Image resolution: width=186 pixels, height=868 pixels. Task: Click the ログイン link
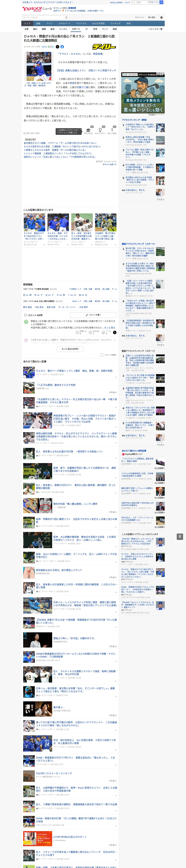57,11
